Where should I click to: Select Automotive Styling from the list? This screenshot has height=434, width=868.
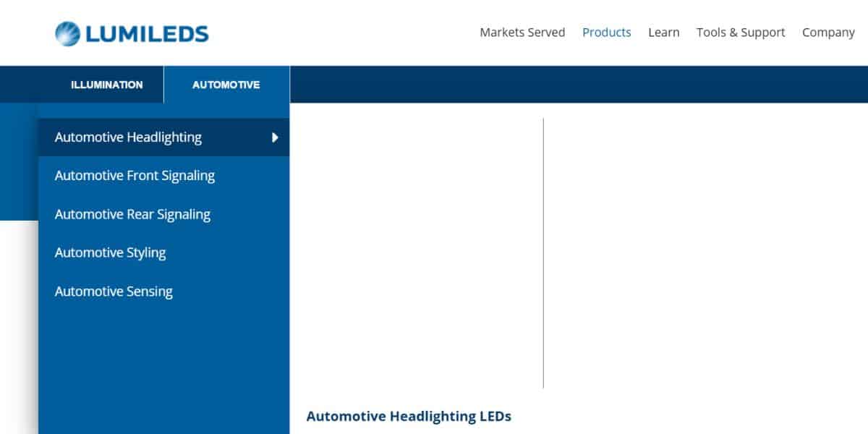tap(110, 253)
